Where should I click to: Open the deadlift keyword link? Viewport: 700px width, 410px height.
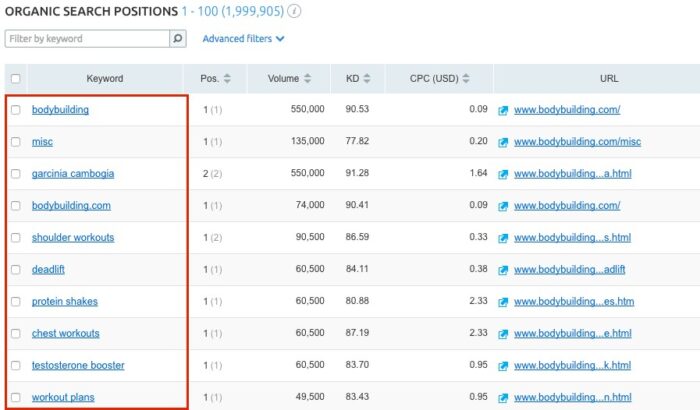[48, 270]
